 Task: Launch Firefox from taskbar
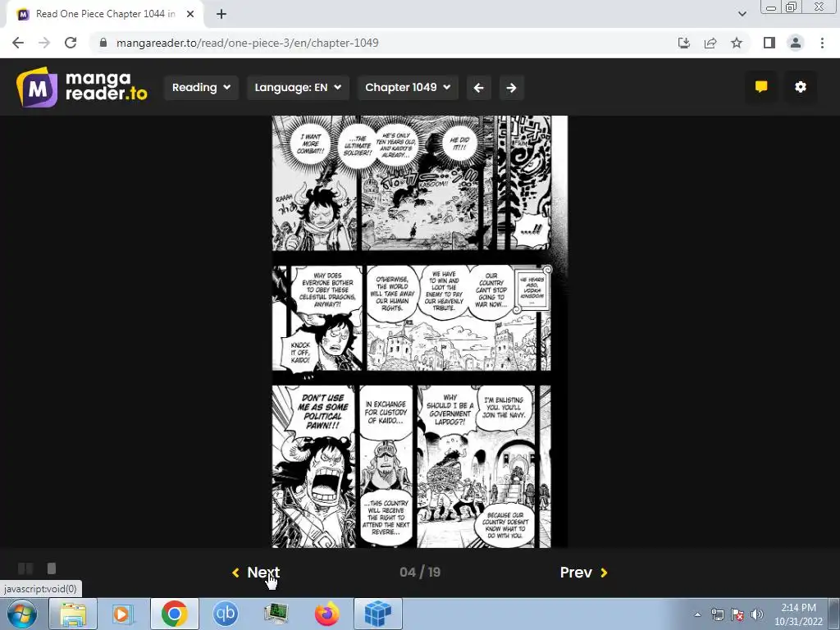(326, 614)
